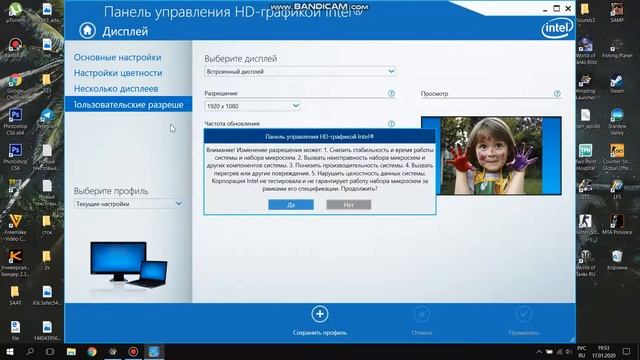Open the Telegram desktop shortcut
This screenshot has height=360, width=640.
47,119
